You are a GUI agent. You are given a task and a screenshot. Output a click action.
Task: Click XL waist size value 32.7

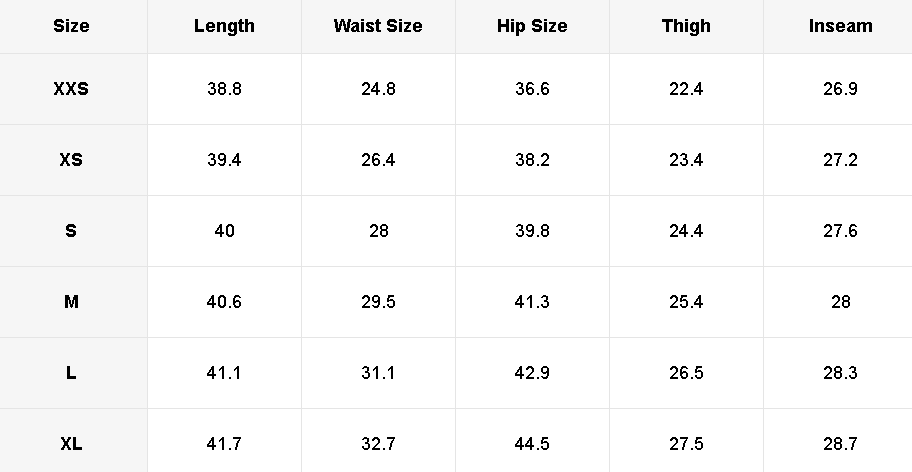378,444
